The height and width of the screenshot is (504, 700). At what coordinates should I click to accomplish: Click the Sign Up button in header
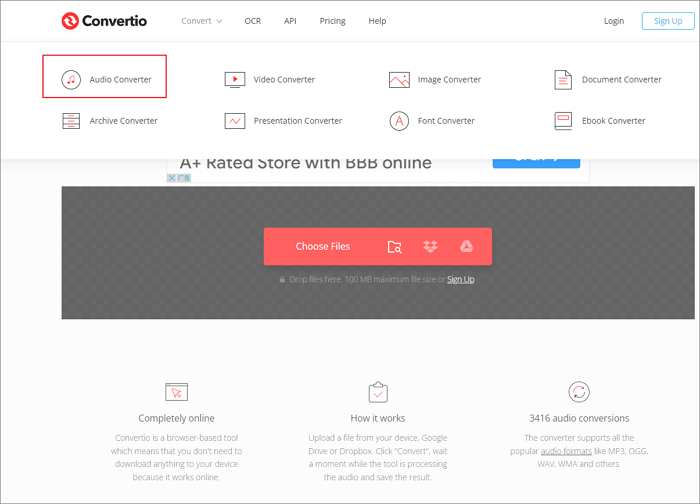(x=668, y=21)
